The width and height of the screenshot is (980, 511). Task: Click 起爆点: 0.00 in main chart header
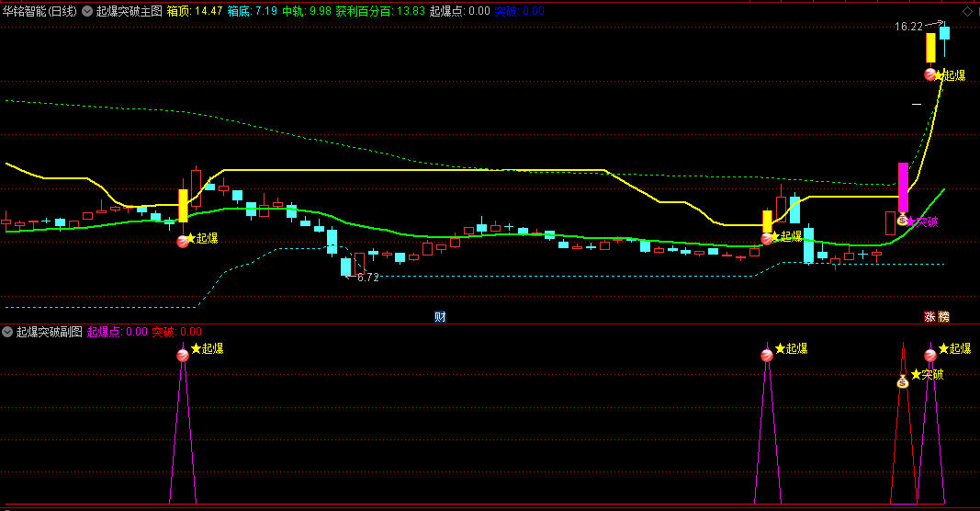click(459, 11)
